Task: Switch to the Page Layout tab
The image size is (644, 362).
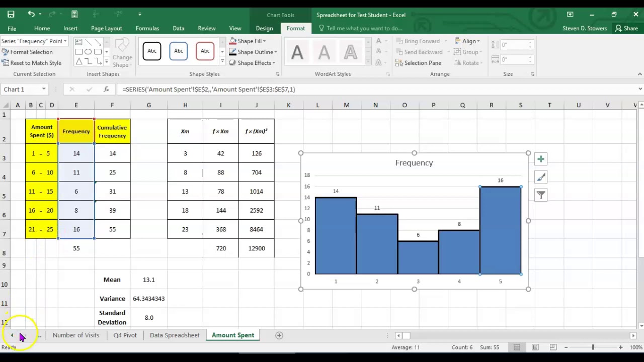Action: [x=107, y=28]
